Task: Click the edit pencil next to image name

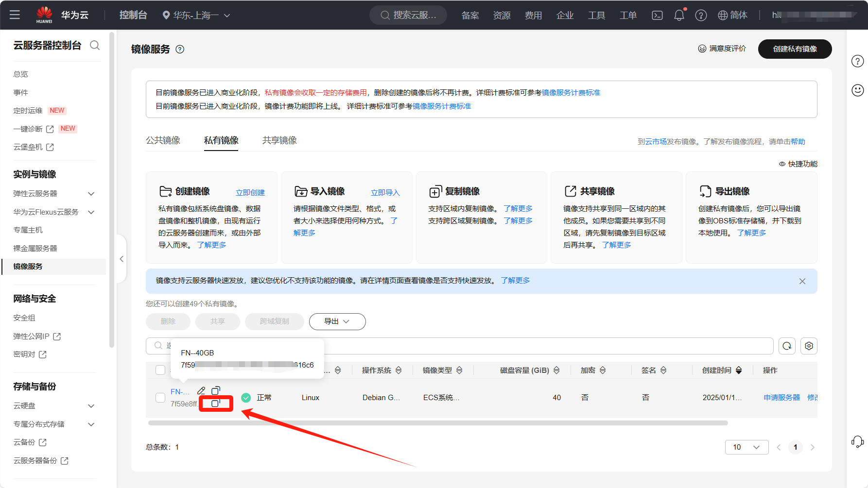Action: coord(201,391)
